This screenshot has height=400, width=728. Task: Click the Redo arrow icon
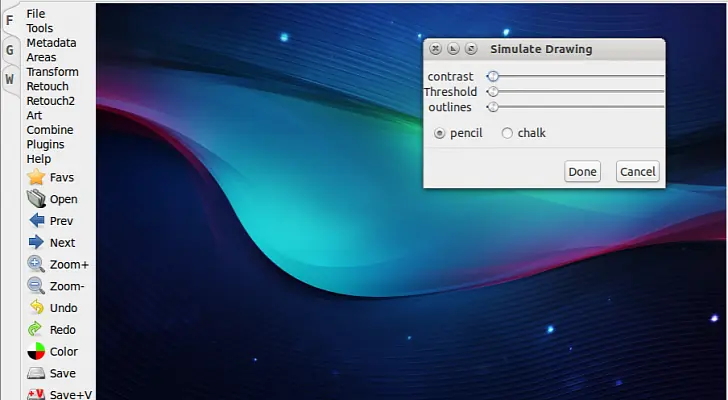coord(35,329)
